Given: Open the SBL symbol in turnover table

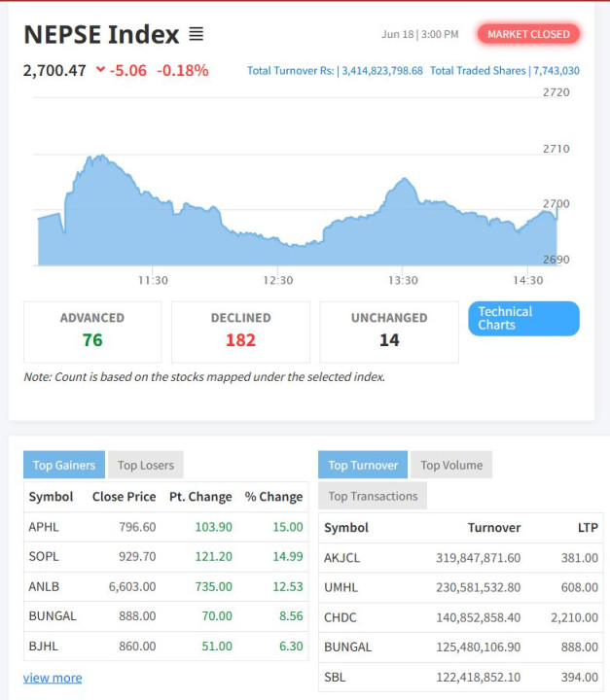Looking at the screenshot, I should click(335, 678).
